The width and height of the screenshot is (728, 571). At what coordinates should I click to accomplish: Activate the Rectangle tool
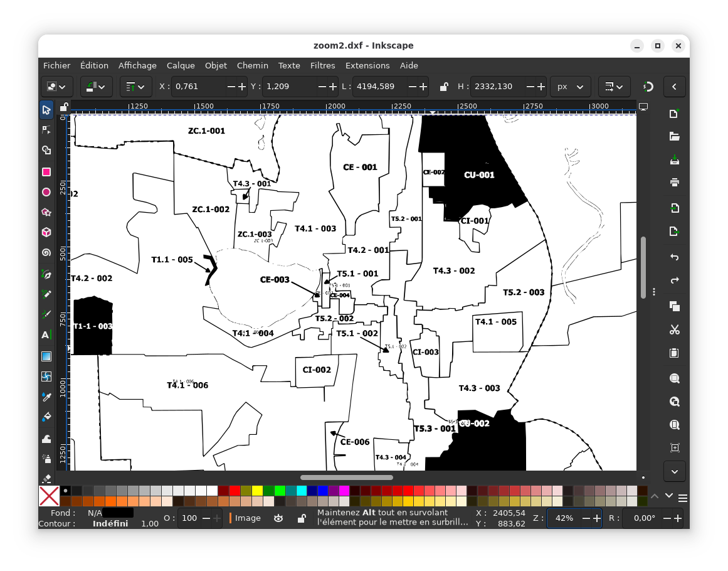pos(46,172)
